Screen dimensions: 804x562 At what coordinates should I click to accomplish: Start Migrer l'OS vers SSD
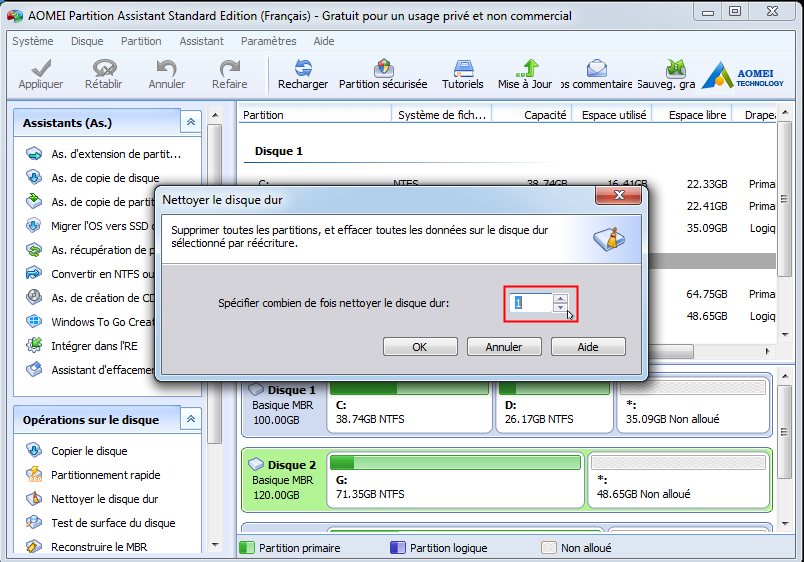90,226
